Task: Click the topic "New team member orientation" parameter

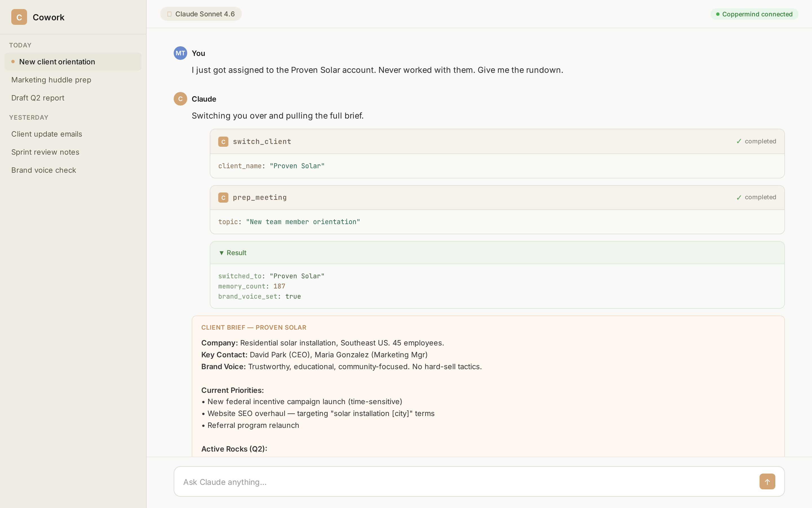Action: pyautogui.click(x=289, y=222)
